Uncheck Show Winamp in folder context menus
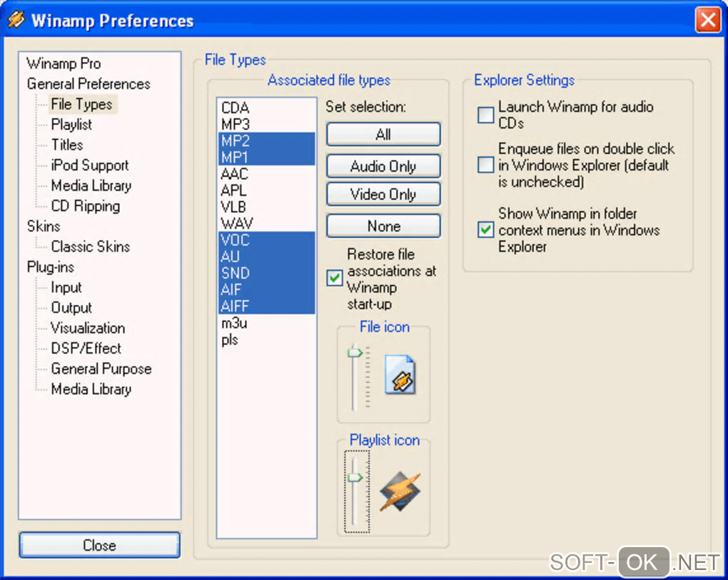 (x=485, y=229)
